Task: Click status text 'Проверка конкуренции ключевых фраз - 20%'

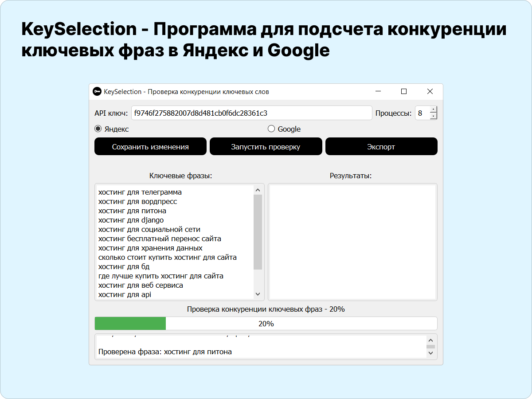Action: tap(266, 309)
